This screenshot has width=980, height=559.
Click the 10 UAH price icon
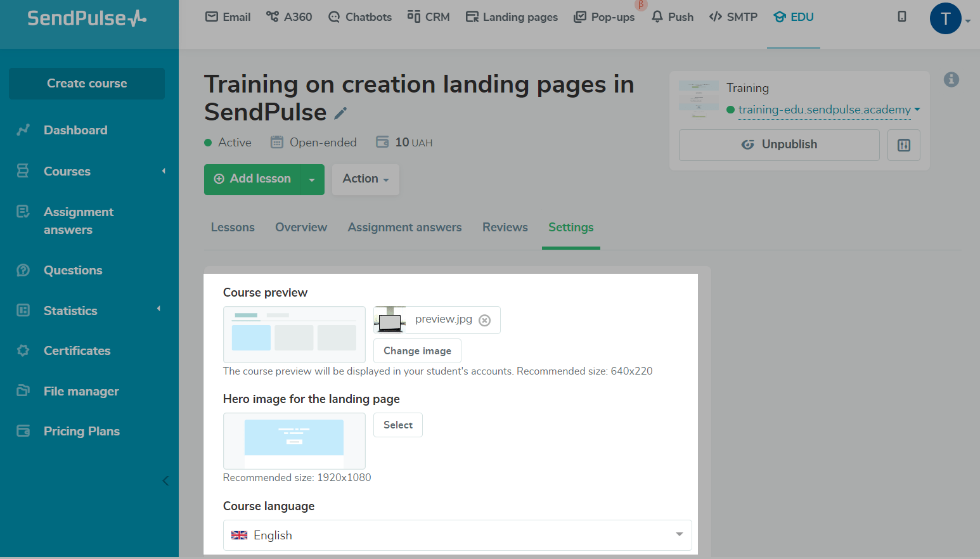[382, 142]
